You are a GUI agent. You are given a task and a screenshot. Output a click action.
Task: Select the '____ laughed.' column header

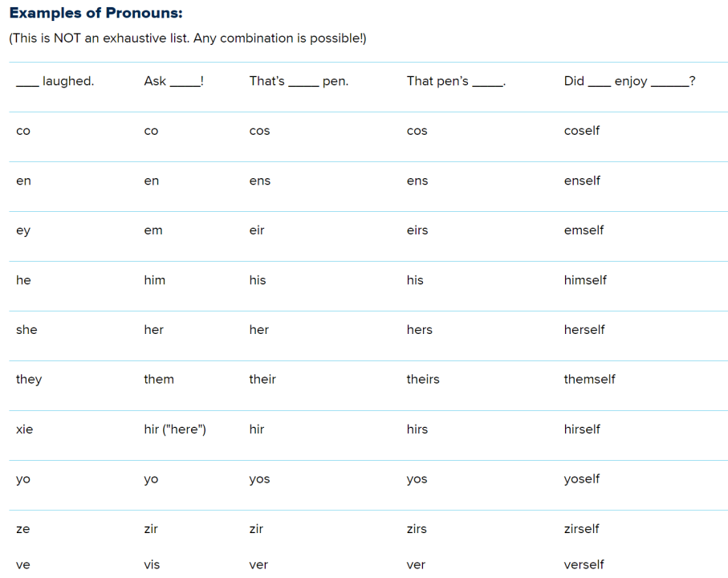(x=55, y=81)
